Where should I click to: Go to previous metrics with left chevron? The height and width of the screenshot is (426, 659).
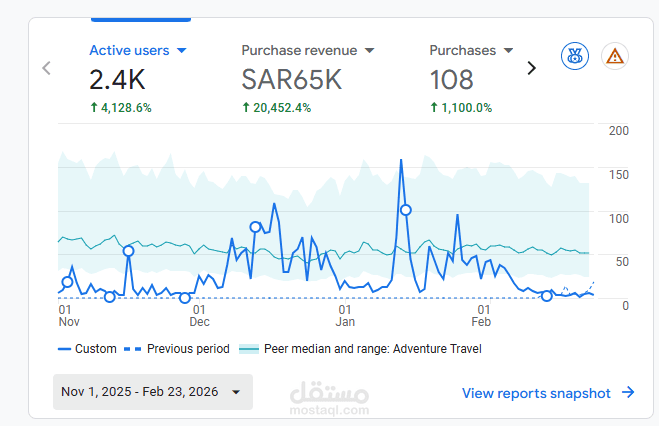point(46,68)
